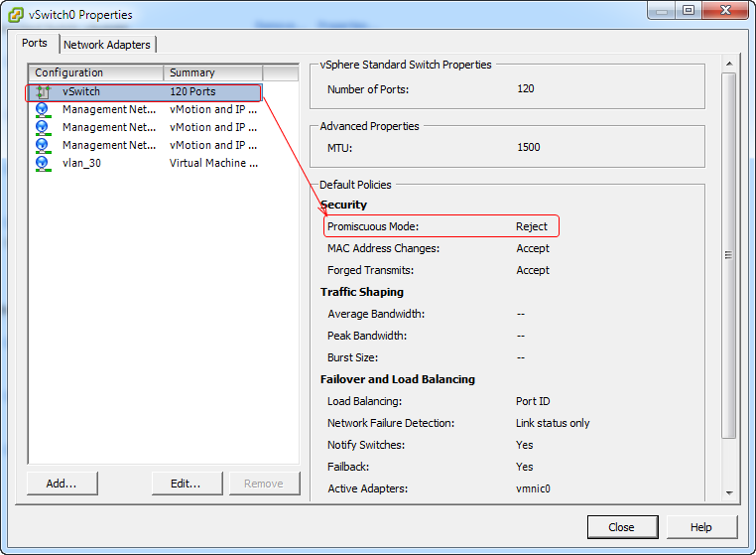The width and height of the screenshot is (756, 555).
Task: Click the Traffic Shaping heading
Action: 361,292
